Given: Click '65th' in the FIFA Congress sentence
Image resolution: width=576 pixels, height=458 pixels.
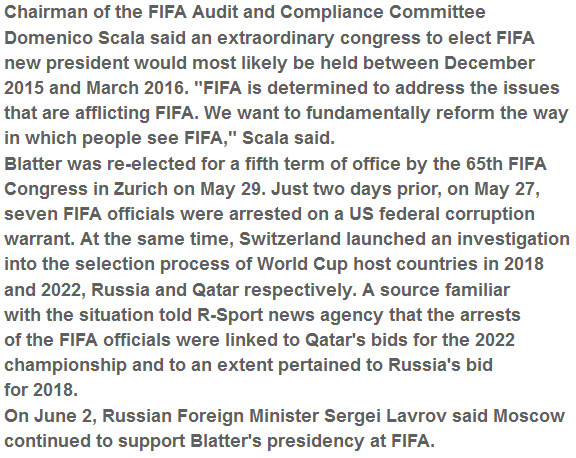Looking at the screenshot, I should (485, 164).
